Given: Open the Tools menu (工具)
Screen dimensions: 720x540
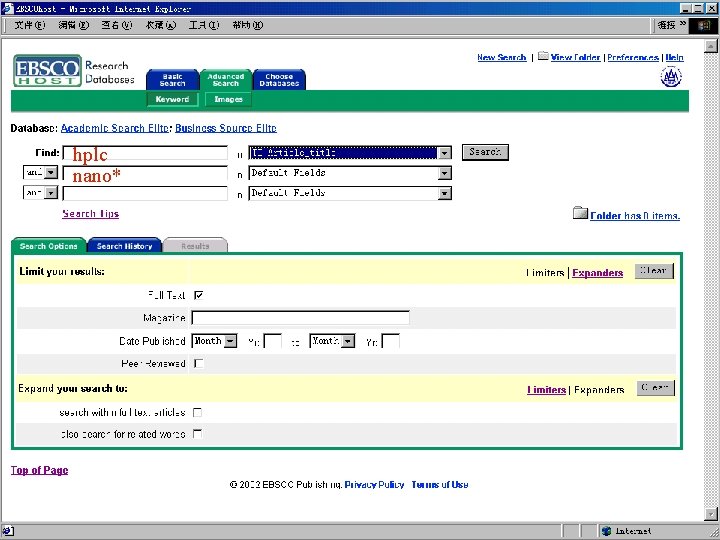Looking at the screenshot, I should (204, 25).
